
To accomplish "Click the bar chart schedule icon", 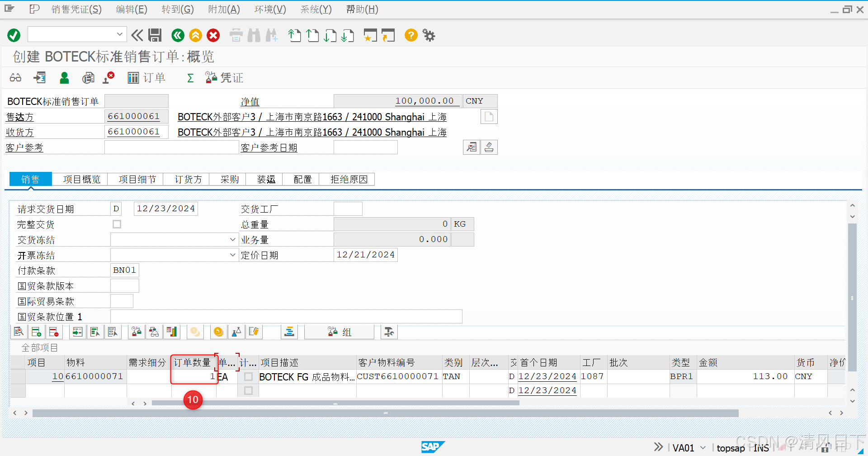I will point(171,332).
